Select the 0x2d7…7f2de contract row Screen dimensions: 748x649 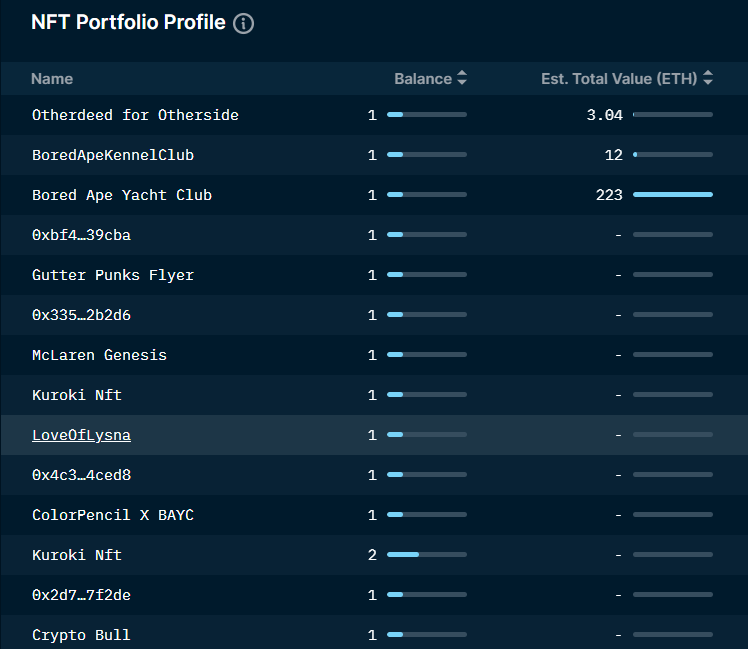[374, 595]
